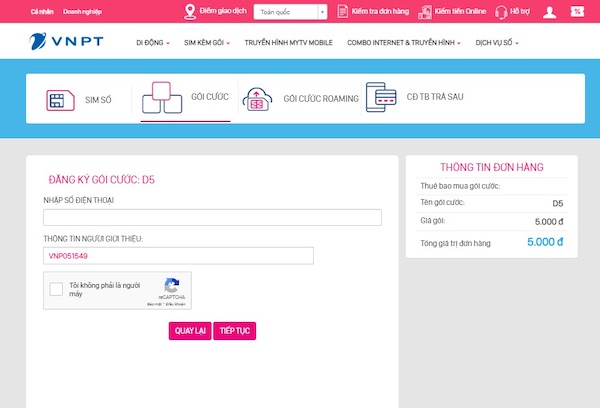This screenshot has height=408, width=600.
Task: Click the 'NHẬP SỐ ĐIỆN THOẠI' label
Action: [78, 200]
